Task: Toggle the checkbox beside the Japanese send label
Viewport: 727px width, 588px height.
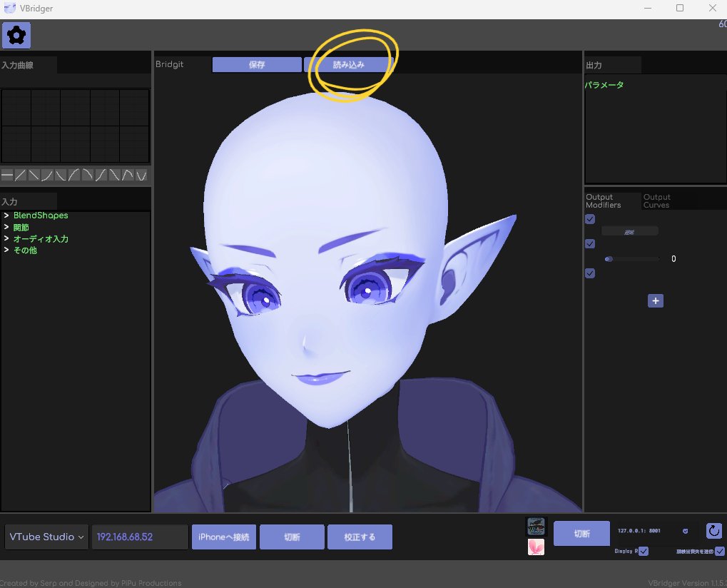Action: [720, 551]
